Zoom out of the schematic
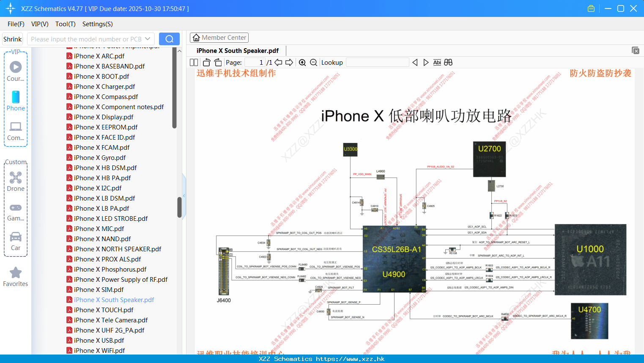 pos(313,62)
